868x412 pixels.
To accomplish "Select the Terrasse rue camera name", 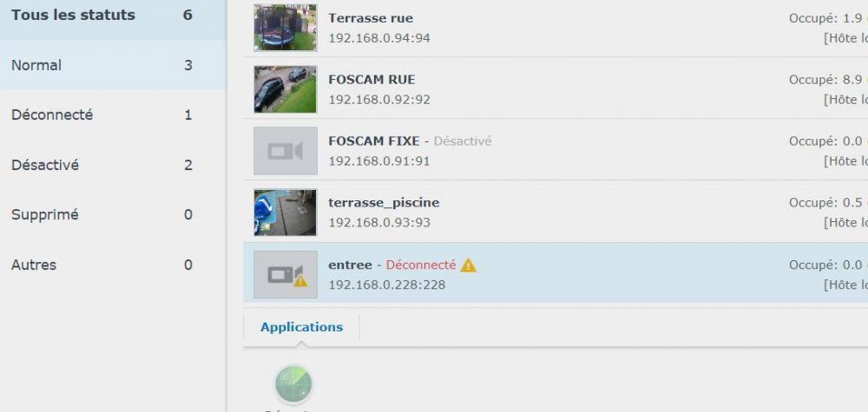I will [x=371, y=18].
